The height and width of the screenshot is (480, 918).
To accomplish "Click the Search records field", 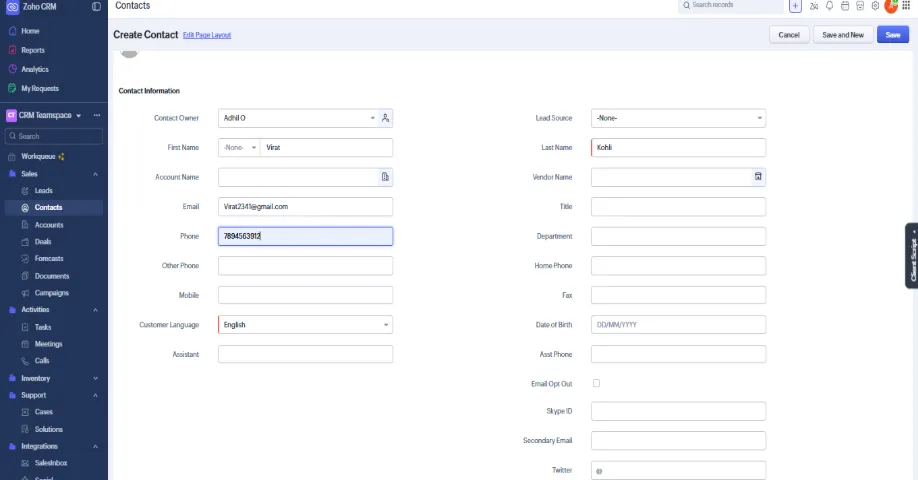I will [x=730, y=6].
